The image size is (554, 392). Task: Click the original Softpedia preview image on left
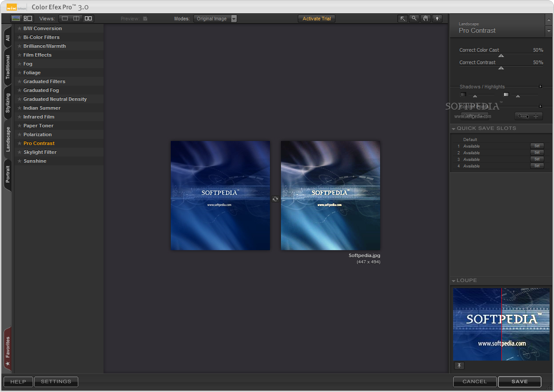[x=220, y=195]
